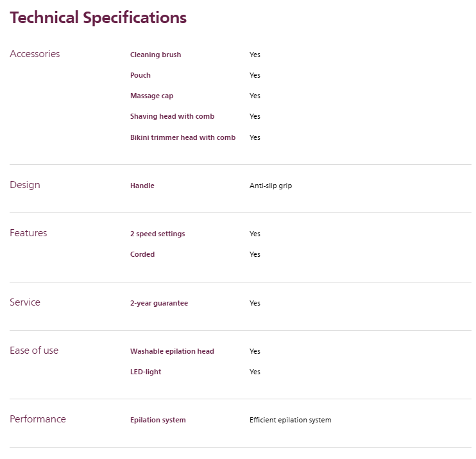Select the Accessories section title
Screen dimensions: 476x459
point(35,54)
